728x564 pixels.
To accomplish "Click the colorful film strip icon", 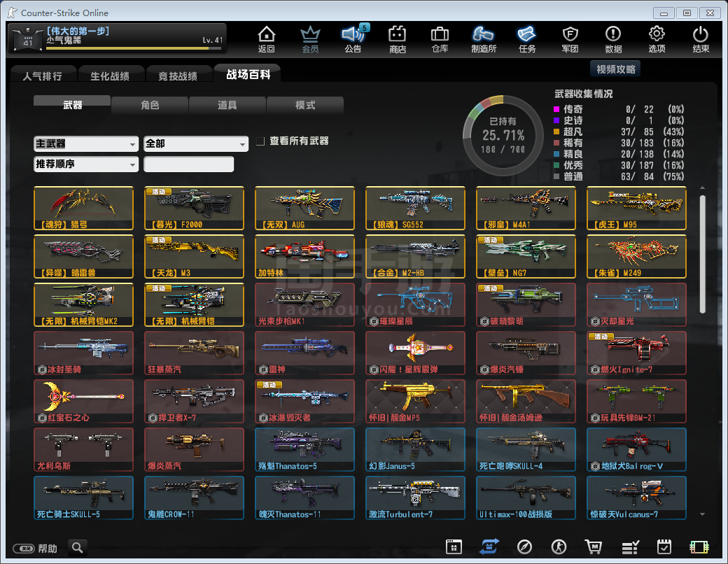I will (699, 547).
